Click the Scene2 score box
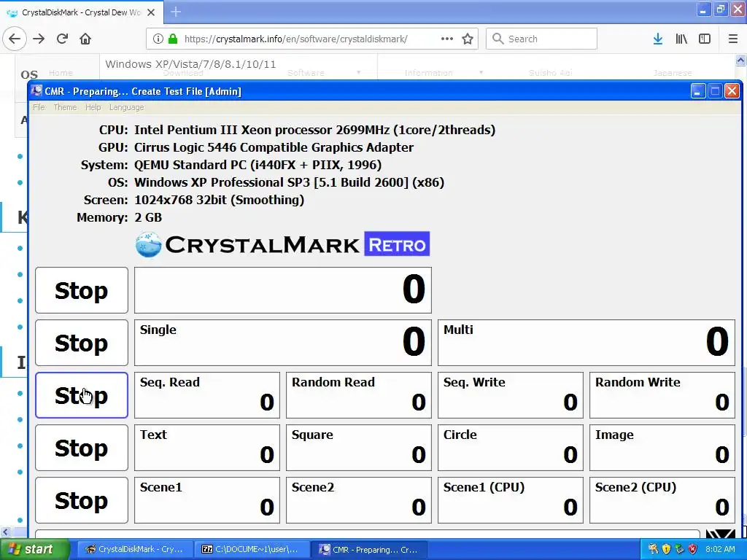Screen dimensions: 747x560 359,500
